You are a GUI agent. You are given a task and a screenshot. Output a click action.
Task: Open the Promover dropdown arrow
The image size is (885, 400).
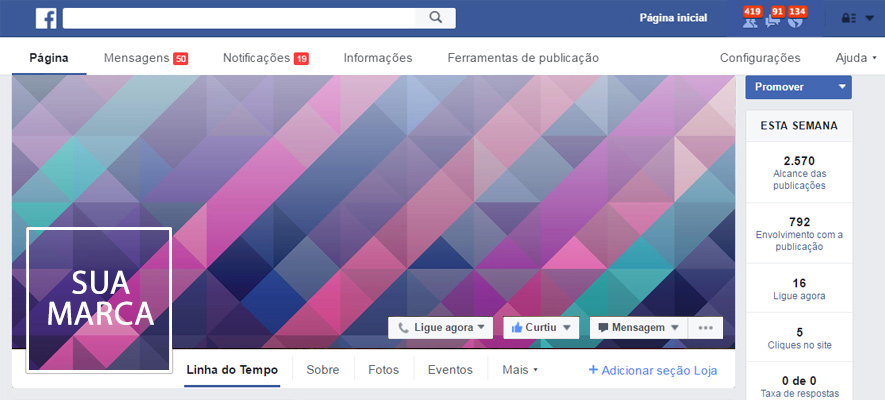tap(842, 87)
